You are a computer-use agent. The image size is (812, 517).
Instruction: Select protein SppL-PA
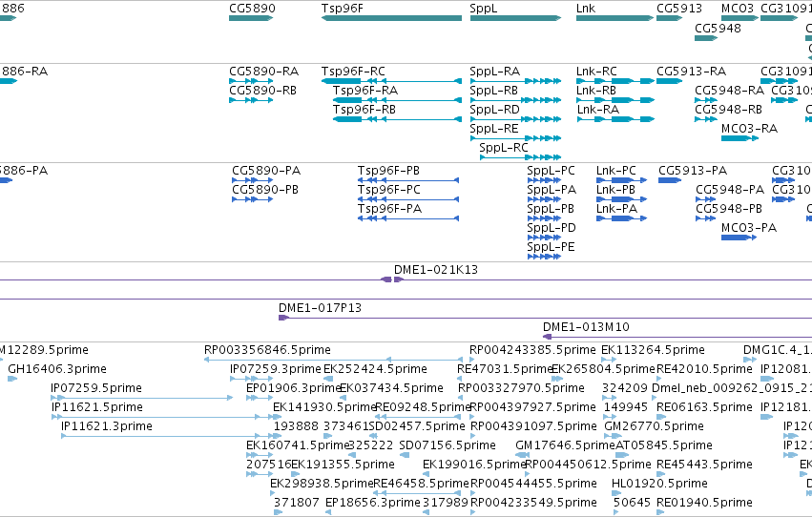(x=544, y=199)
